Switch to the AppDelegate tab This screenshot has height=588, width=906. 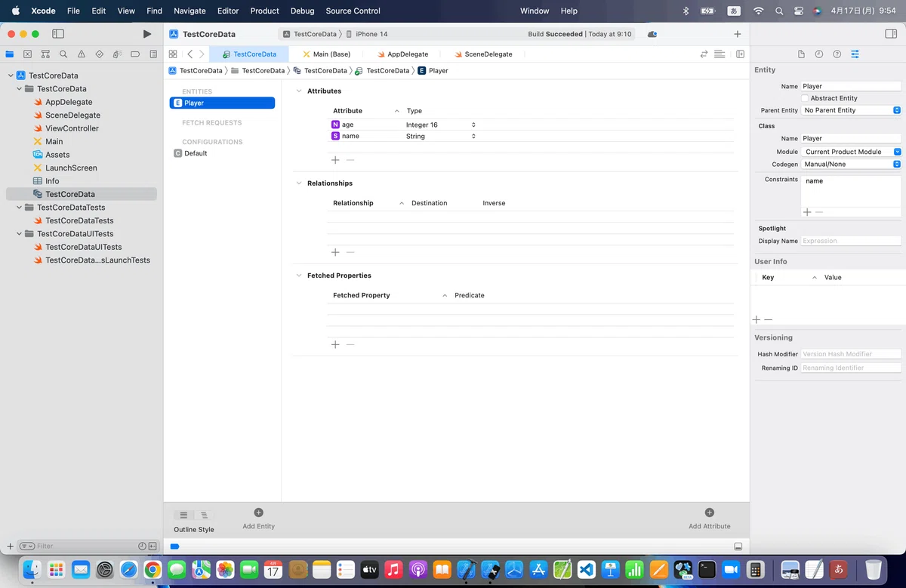tap(402, 54)
